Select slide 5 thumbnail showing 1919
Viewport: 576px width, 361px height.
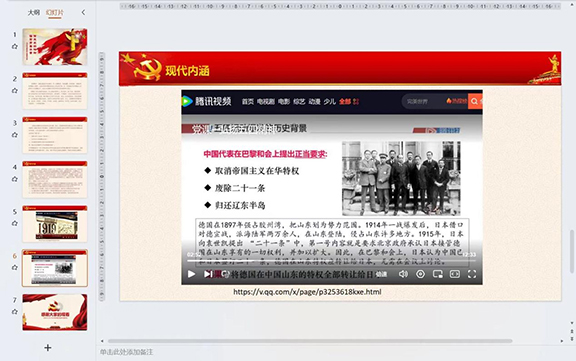(x=55, y=224)
